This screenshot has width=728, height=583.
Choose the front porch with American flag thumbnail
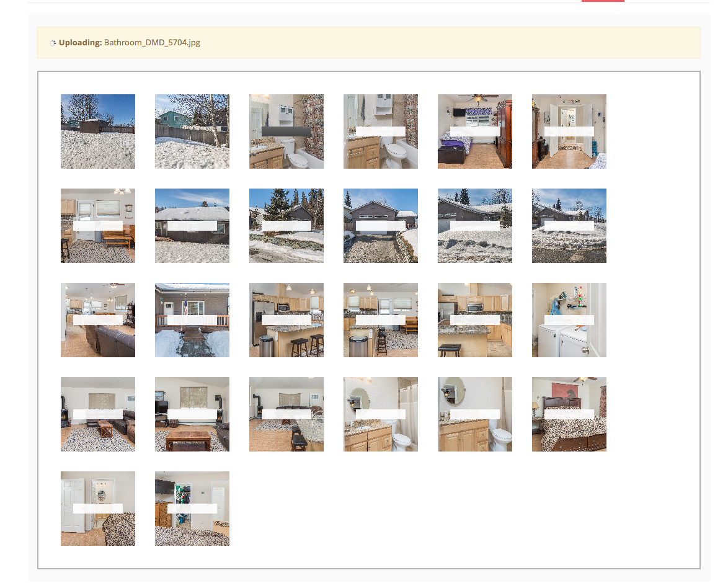[x=192, y=320]
